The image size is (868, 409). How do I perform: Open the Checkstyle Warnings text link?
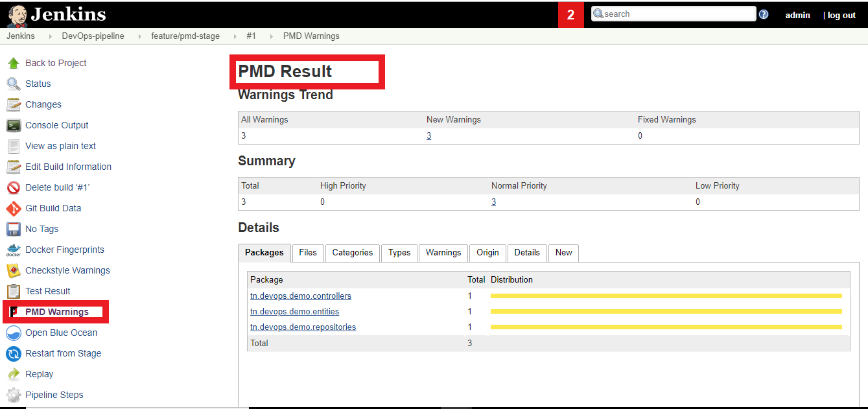click(x=67, y=270)
